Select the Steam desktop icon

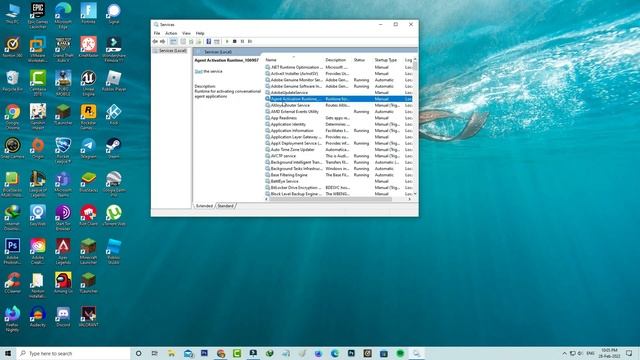[113, 148]
